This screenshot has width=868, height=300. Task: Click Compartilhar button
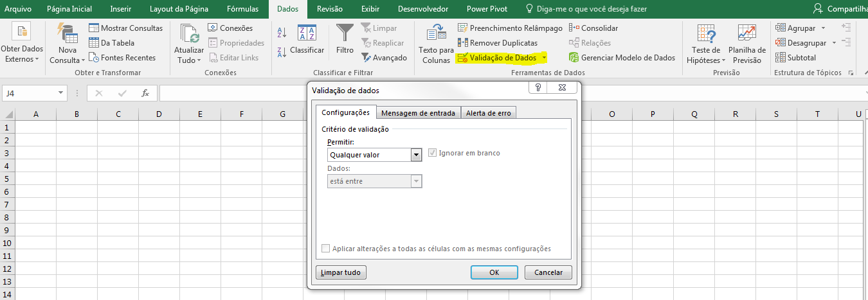click(840, 9)
